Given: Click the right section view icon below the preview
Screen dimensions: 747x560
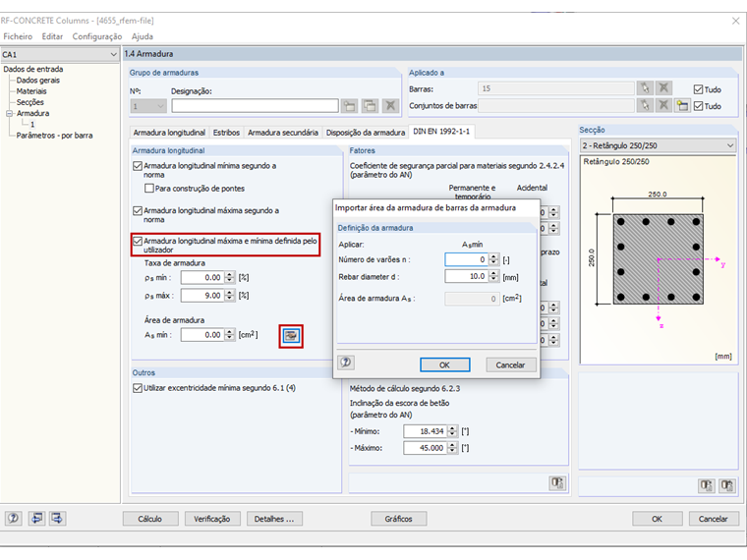Looking at the screenshot, I should (x=727, y=485).
